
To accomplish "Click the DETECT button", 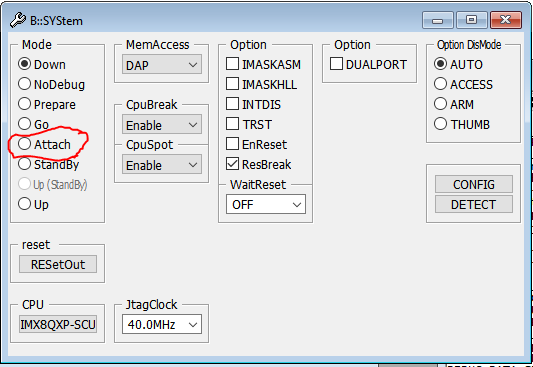I will [x=474, y=205].
